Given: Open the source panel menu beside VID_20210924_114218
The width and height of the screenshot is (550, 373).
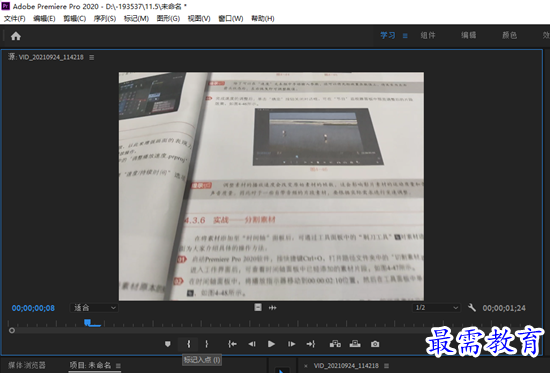Looking at the screenshot, I should 92,57.
